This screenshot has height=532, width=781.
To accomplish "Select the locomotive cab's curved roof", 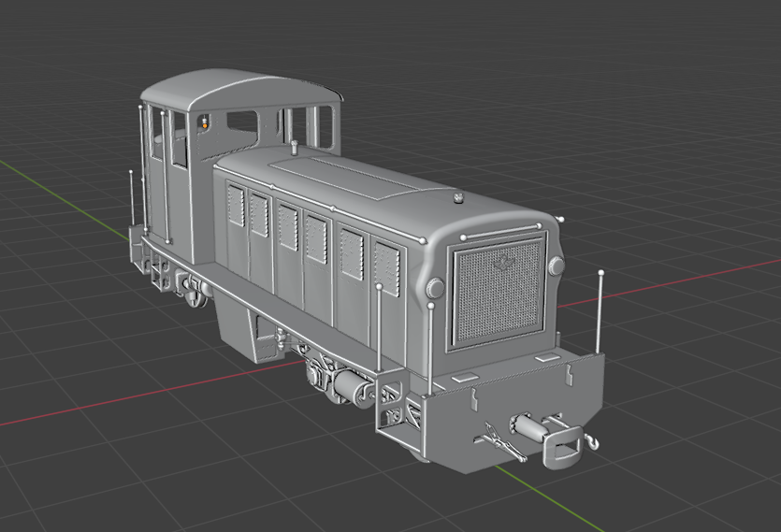I will pos(241,88).
